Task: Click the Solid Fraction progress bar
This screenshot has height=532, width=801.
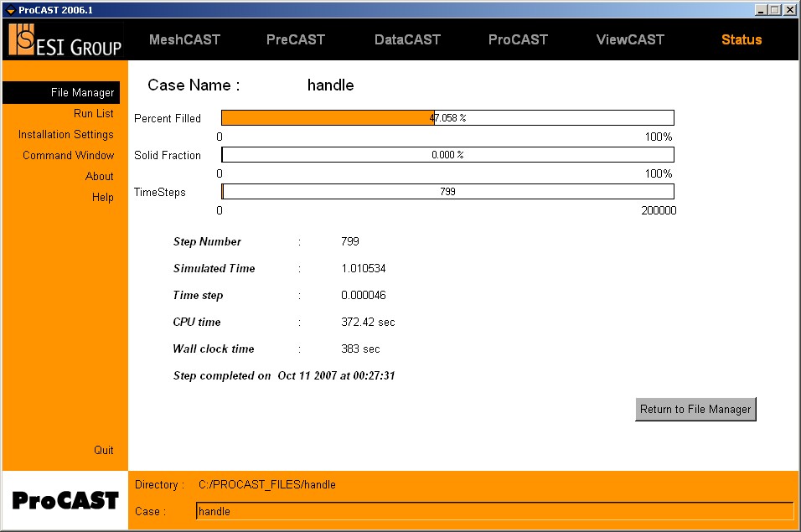Action: coord(447,155)
